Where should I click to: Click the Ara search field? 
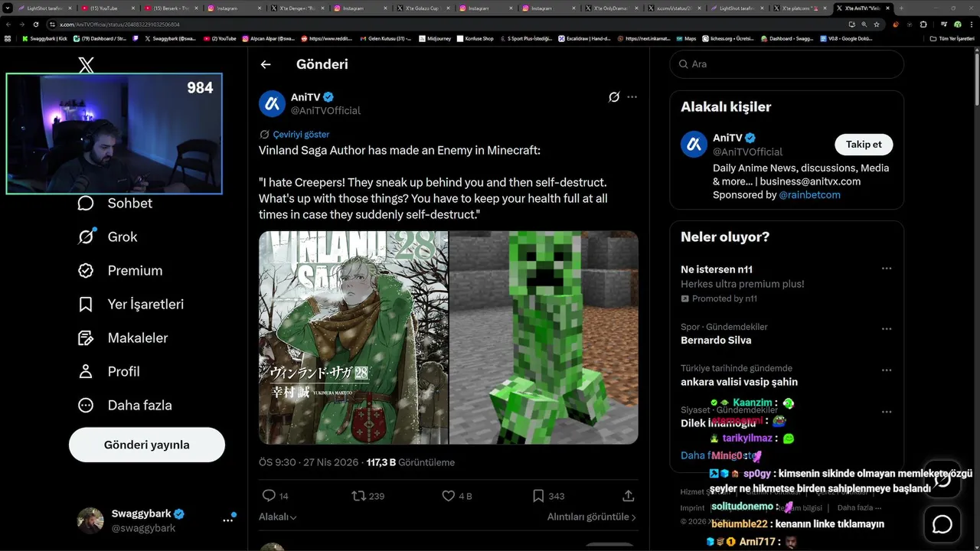click(786, 64)
